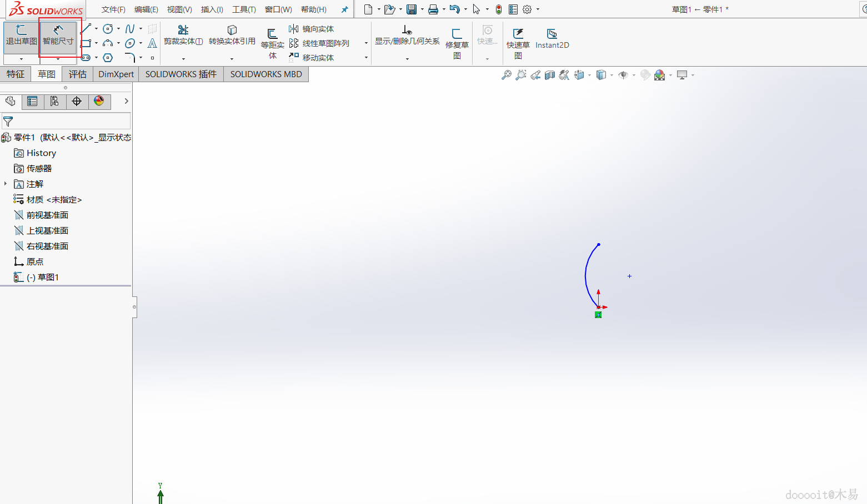Open the 帮助(H) menu
The image size is (867, 504).
pyautogui.click(x=314, y=9)
